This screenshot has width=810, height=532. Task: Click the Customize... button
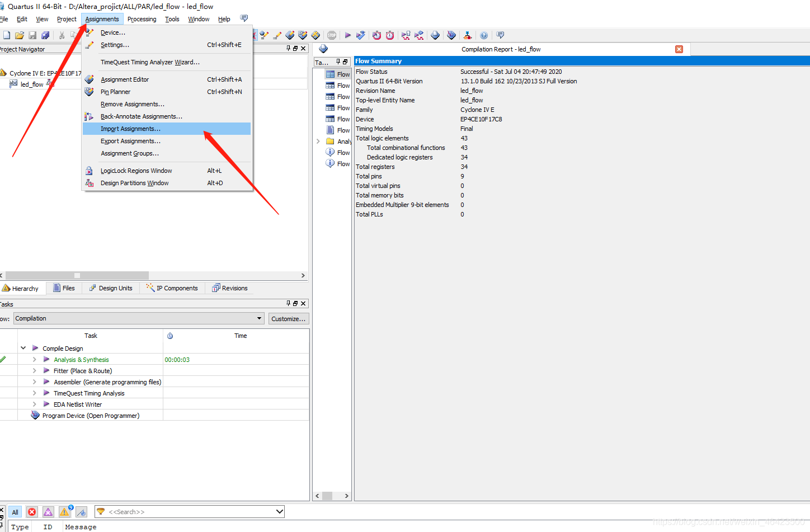pyautogui.click(x=289, y=319)
